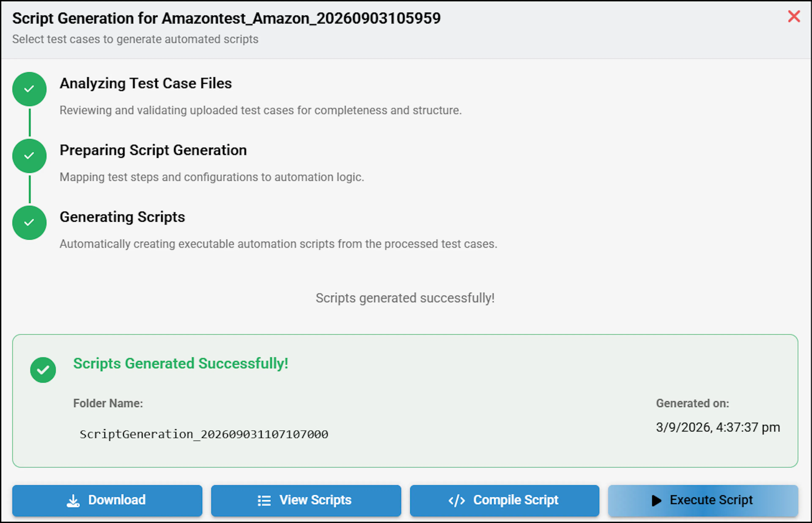Close the Script Generation dialog with red X

click(x=794, y=16)
